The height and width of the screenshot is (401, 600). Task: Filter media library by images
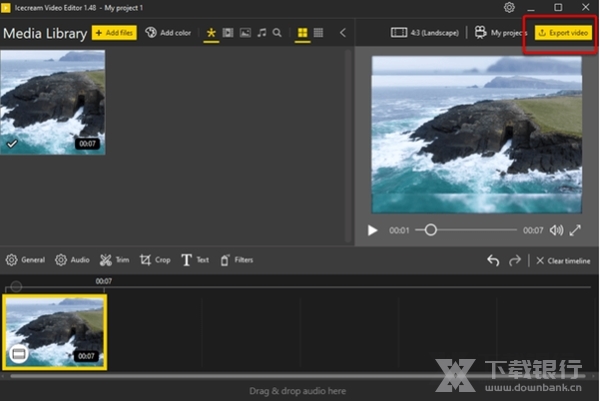[x=245, y=33]
